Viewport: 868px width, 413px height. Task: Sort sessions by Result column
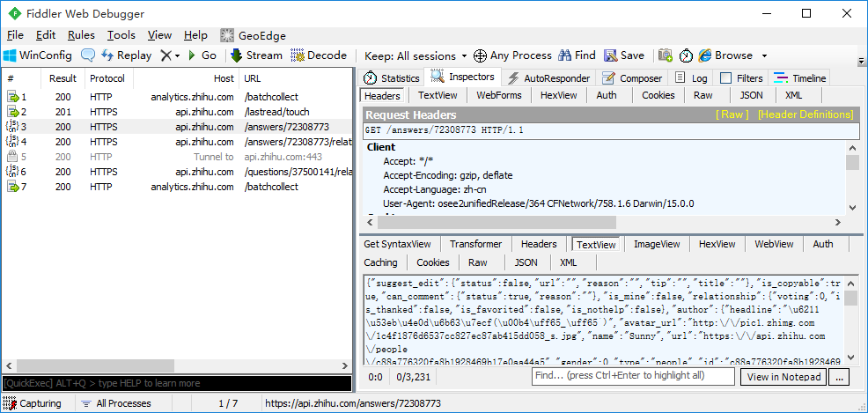point(63,78)
